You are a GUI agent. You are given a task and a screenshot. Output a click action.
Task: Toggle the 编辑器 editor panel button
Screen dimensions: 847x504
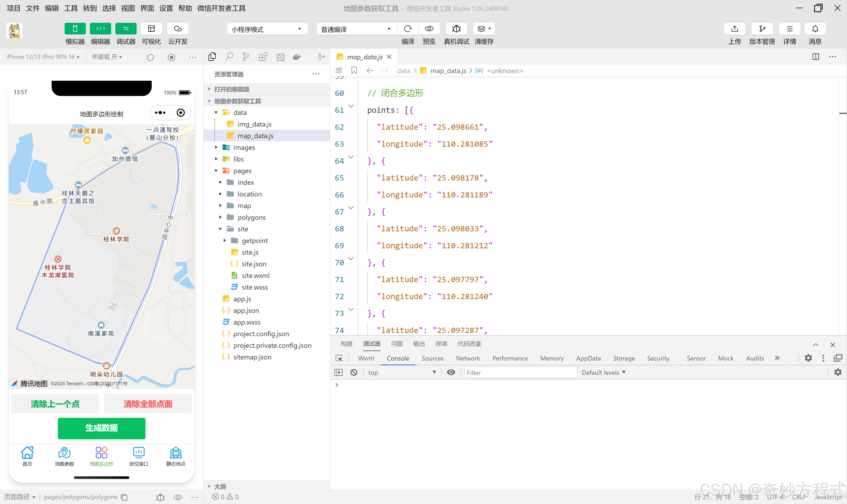coord(100,29)
